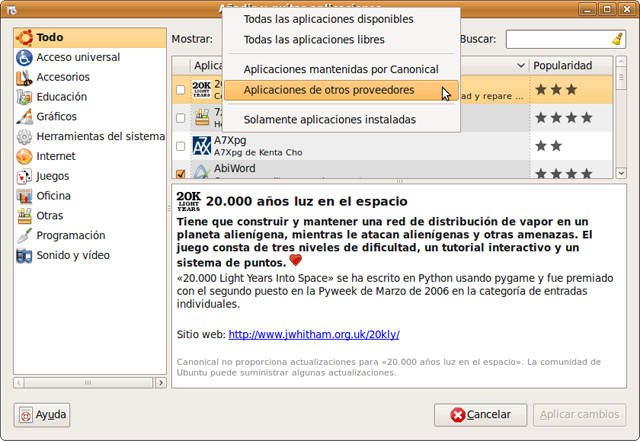The image size is (640, 441).
Task: Sort the list by Popularidad column
Action: pos(562,65)
